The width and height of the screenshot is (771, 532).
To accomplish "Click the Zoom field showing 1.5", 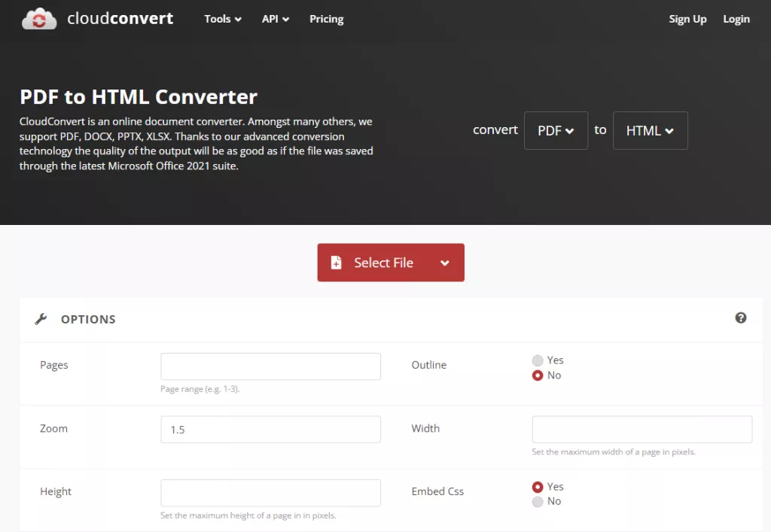I will [270, 430].
